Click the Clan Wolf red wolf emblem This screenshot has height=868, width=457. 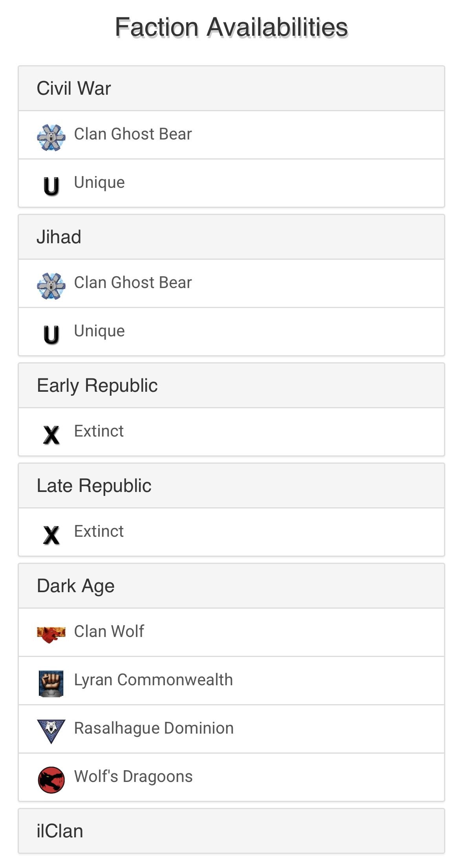pos(51,634)
